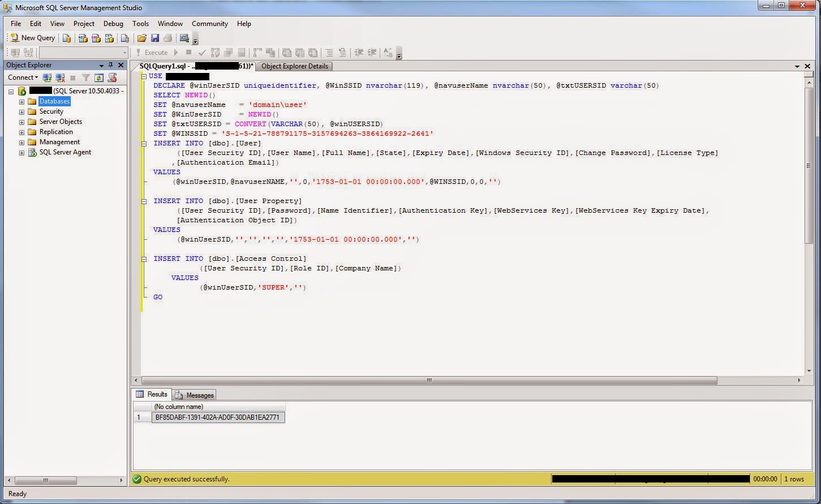Comment out the selected query lines
This screenshot has width=821, height=504.
[329, 52]
